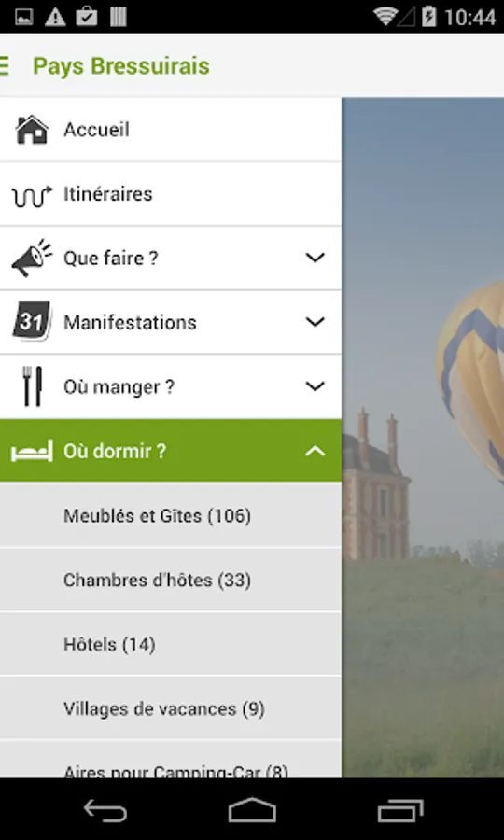
Task: Select Chambres d'hôtes (33)
Action: (171, 580)
